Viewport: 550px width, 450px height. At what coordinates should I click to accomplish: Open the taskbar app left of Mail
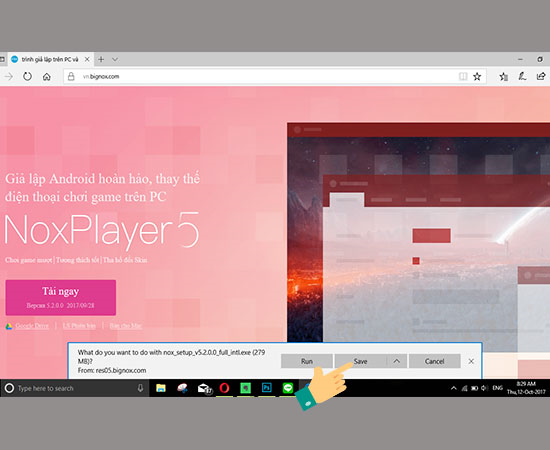(x=182, y=388)
